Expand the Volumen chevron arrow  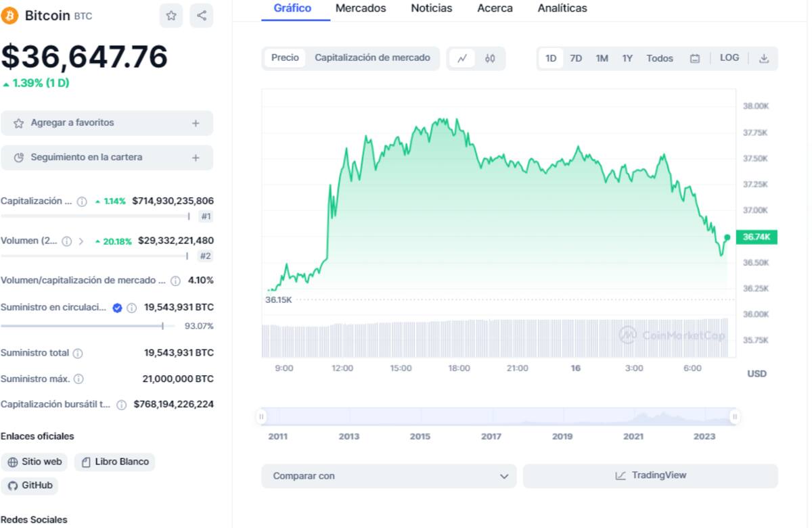pyautogui.click(x=81, y=241)
